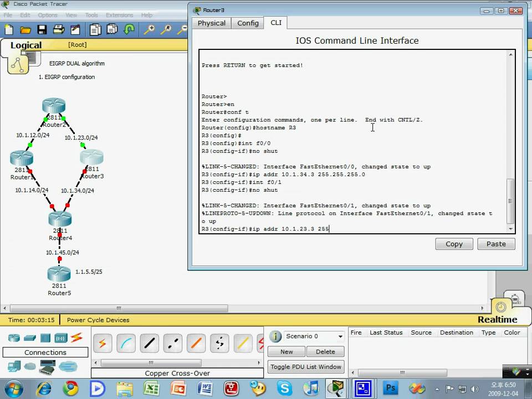532x399 pixels.
Task: Choose the Phone cable connection
Action: point(219,344)
